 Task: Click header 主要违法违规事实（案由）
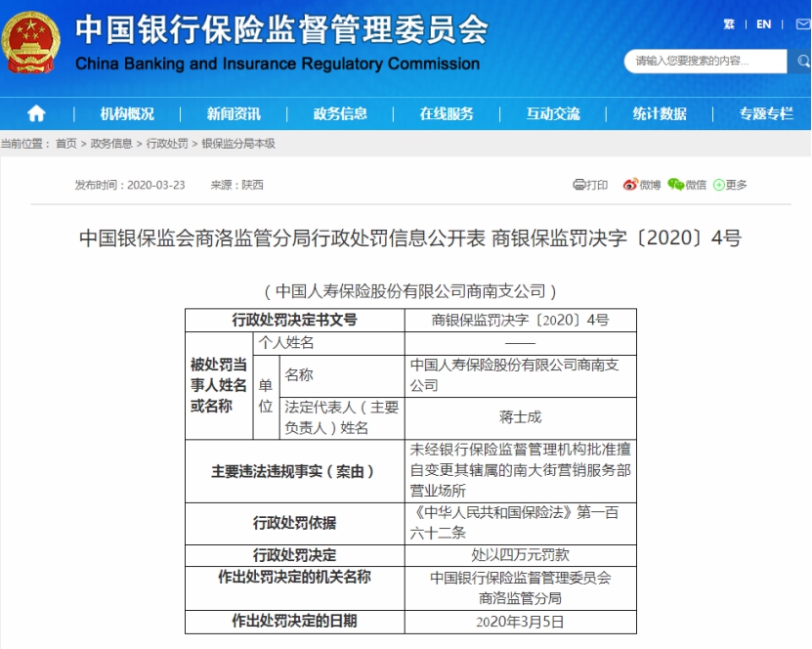tap(295, 471)
